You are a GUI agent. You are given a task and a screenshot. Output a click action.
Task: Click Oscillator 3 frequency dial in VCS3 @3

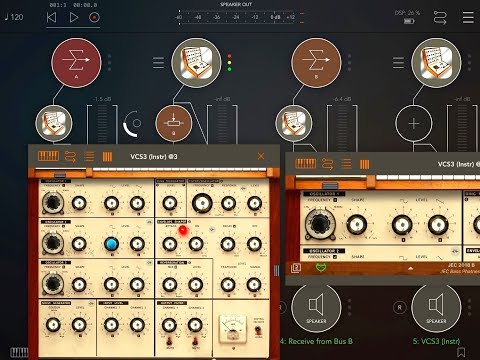coord(53,284)
